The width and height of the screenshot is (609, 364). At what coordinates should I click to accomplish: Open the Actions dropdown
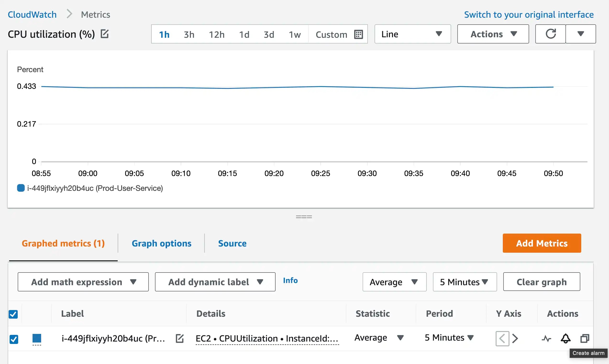point(493,34)
